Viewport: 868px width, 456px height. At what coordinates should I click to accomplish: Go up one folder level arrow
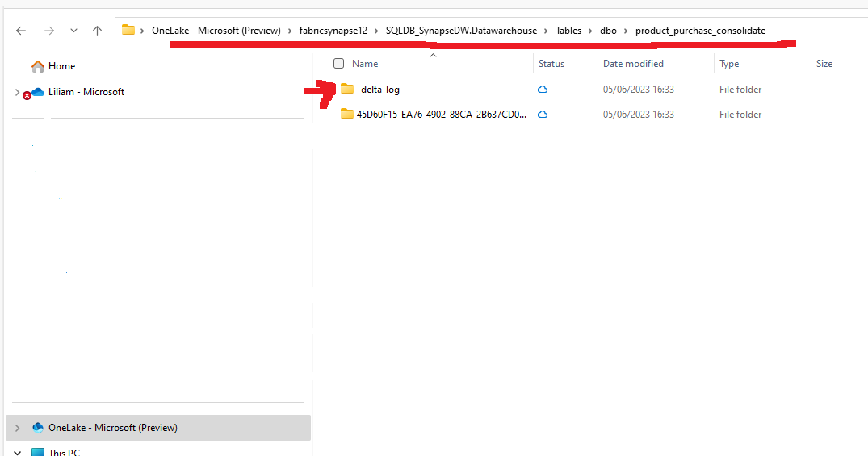[98, 31]
